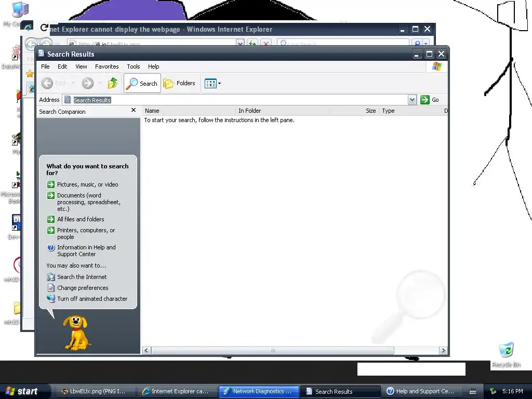Switch to Network Diagnostics taskbar item
Screen dimensions: 532x399
[x=259, y=391]
